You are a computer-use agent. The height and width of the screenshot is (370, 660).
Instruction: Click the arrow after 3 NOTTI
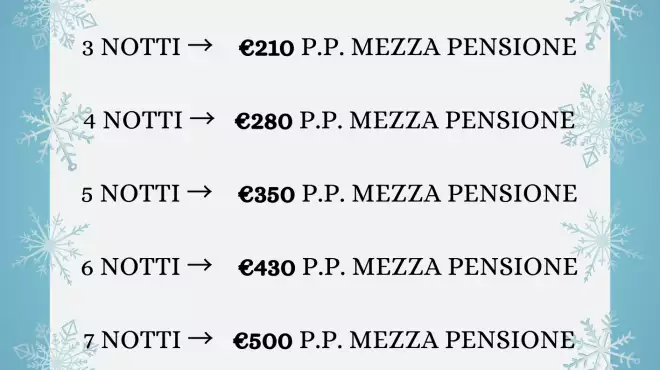[200, 45]
